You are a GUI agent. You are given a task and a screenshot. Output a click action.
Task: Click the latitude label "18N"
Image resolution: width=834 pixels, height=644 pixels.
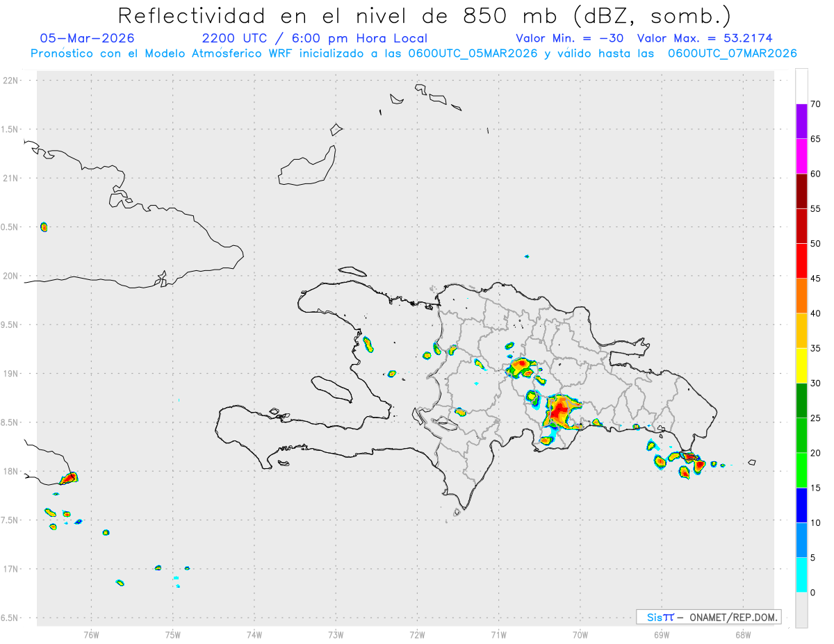click(x=11, y=471)
